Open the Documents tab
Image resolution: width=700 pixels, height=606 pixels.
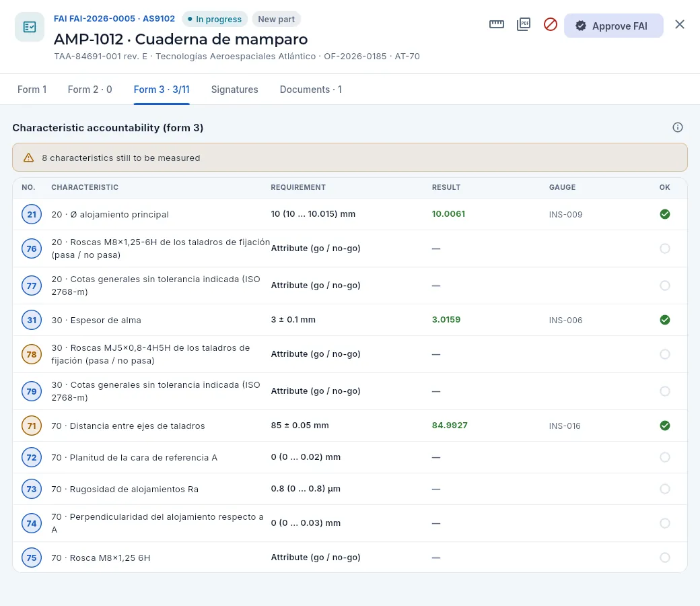click(311, 90)
